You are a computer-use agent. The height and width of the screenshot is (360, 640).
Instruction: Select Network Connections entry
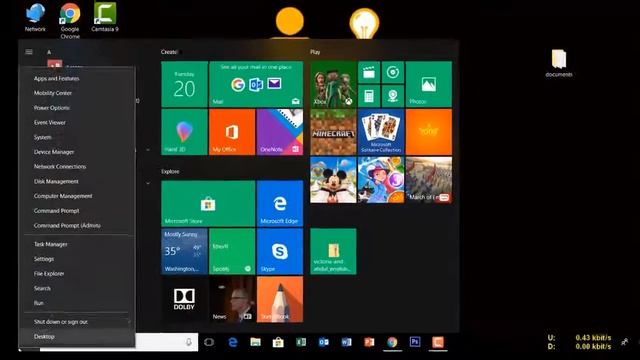point(78,167)
